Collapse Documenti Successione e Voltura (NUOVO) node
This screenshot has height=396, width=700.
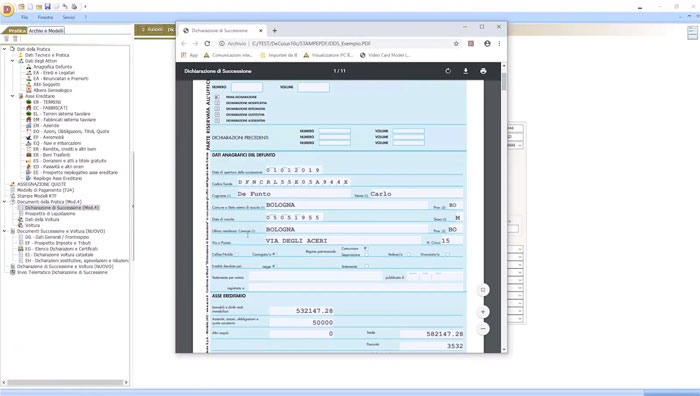(4, 231)
